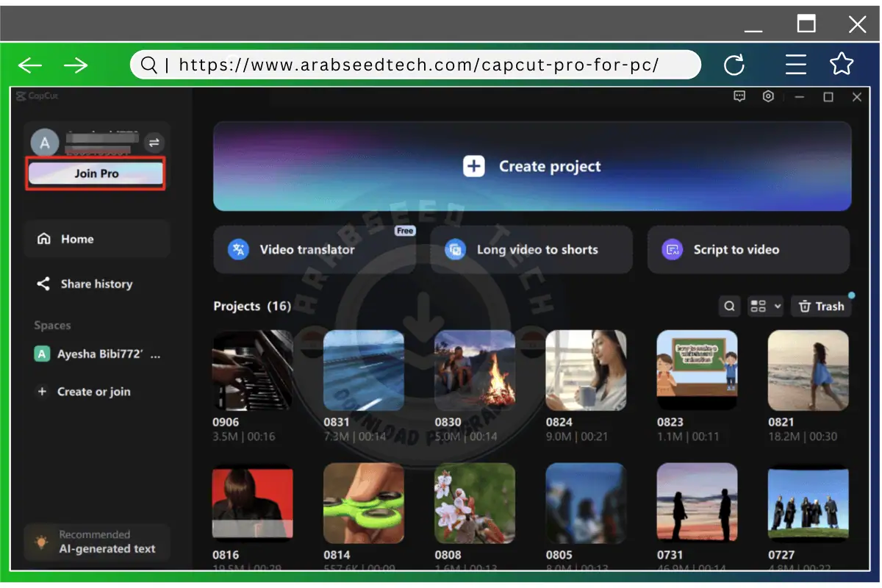Open the Trash button
882x588 pixels.
(x=821, y=306)
